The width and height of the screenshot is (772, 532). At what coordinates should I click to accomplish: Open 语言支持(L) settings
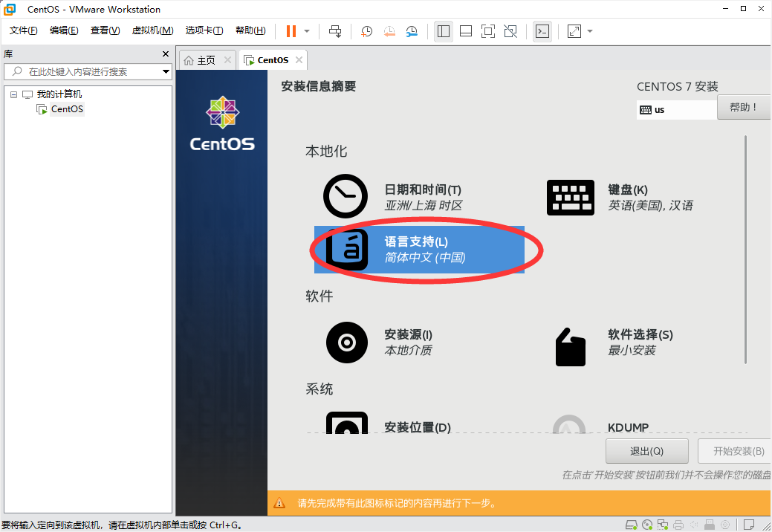pyautogui.click(x=419, y=250)
